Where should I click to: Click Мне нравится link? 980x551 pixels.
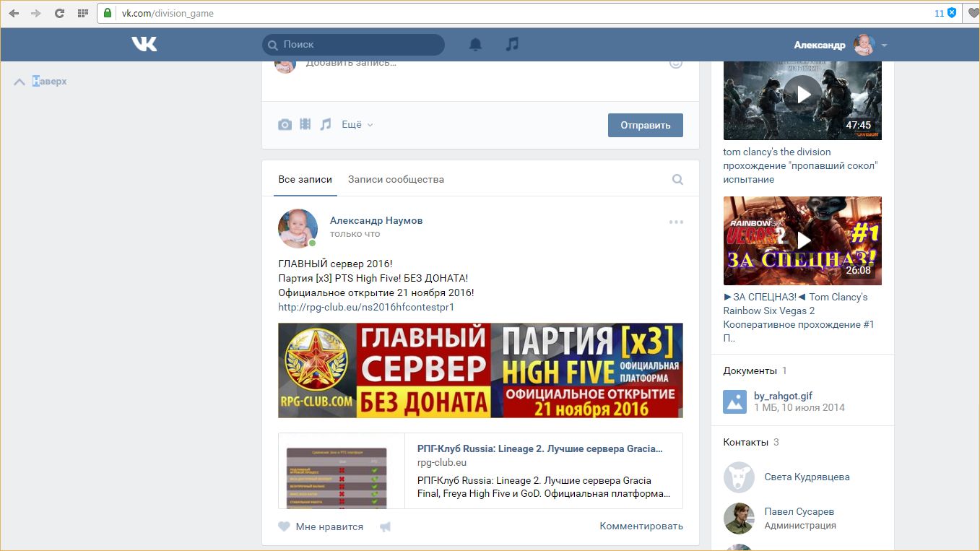click(x=329, y=526)
